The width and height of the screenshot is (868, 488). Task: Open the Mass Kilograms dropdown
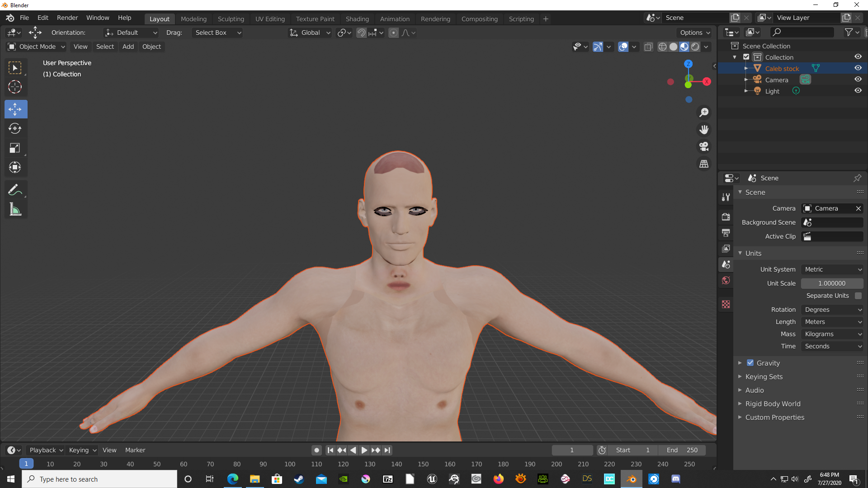pyautogui.click(x=832, y=334)
